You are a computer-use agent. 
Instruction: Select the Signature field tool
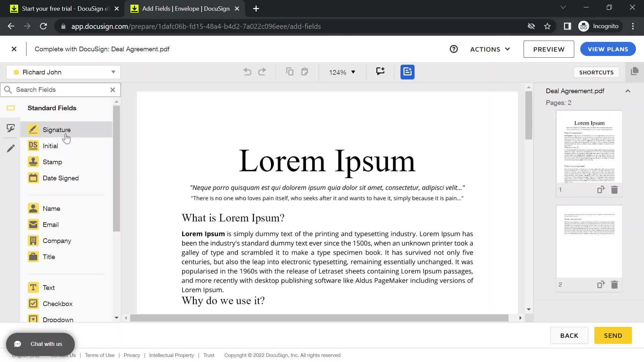57,129
